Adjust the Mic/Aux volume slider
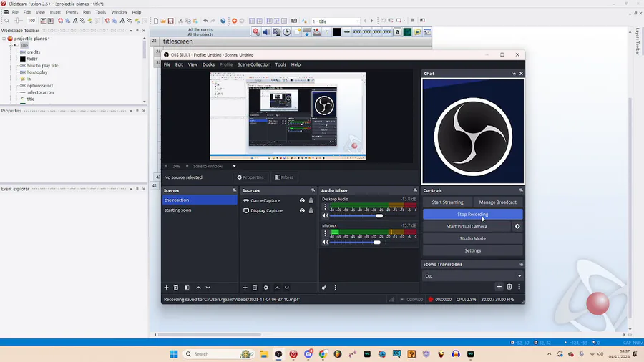The image size is (644, 362). click(377, 243)
